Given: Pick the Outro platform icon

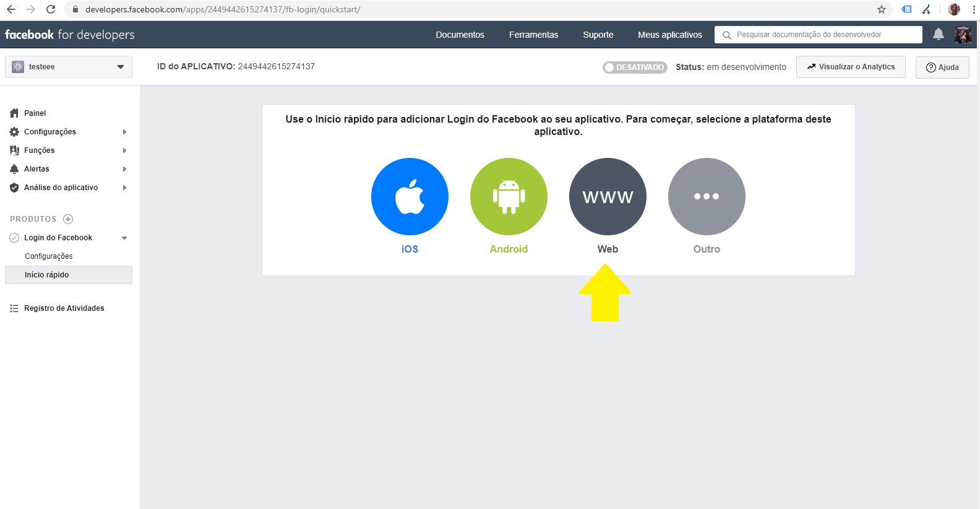Looking at the screenshot, I should [707, 196].
